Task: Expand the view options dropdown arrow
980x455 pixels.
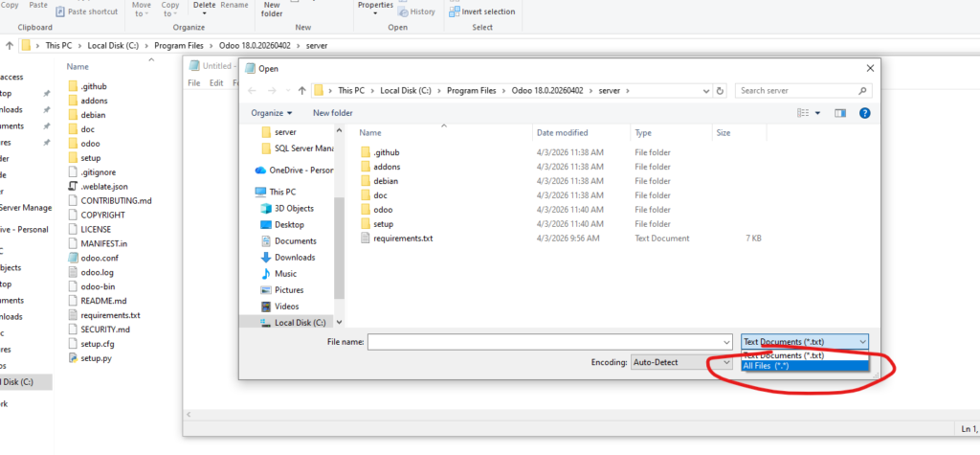Action: (x=818, y=113)
